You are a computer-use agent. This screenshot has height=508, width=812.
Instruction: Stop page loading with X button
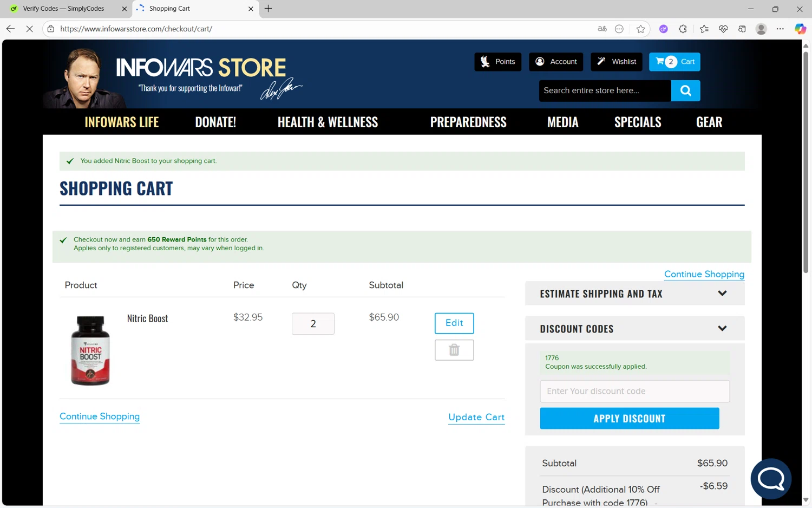30,29
